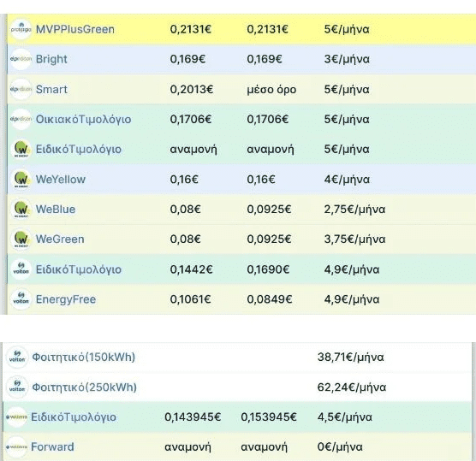Click the 0,08€ price in the WeGreen row
This screenshot has height=461, width=476.
pyautogui.click(x=185, y=239)
